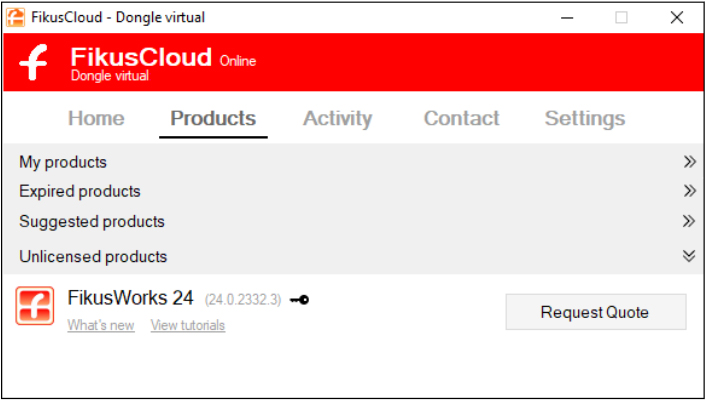Follow the View tutorials link
Image resolution: width=707 pixels, height=401 pixels.
(188, 325)
